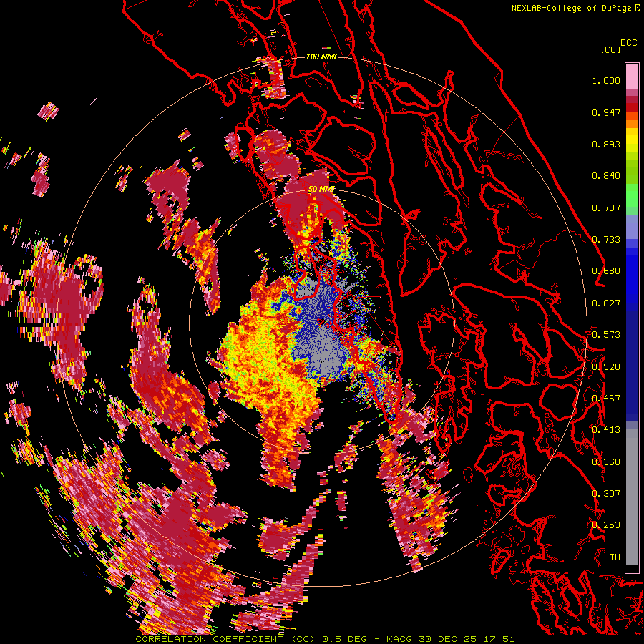
Task: Click the DCC label above the color scale
Action: pos(628,43)
